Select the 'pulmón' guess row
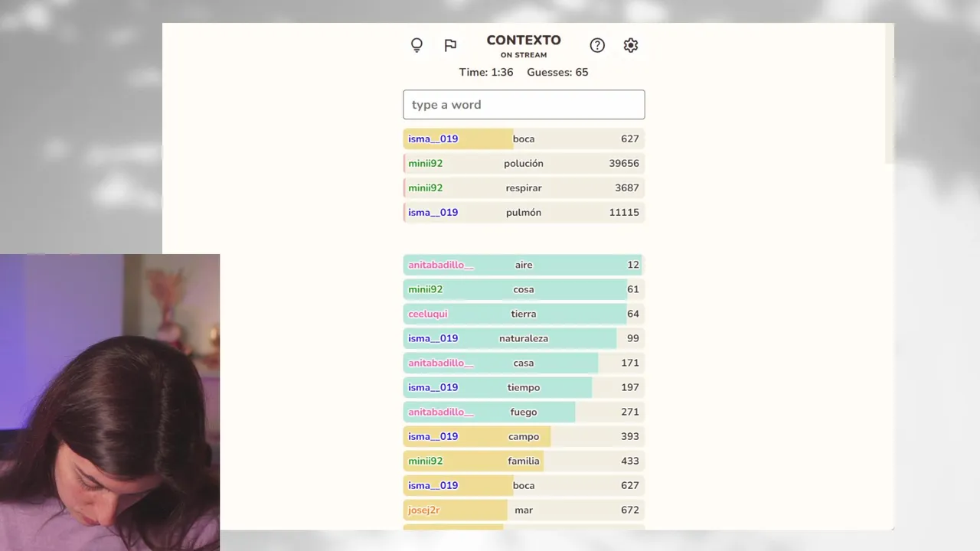The height and width of the screenshot is (551, 980). pyautogui.click(x=524, y=213)
